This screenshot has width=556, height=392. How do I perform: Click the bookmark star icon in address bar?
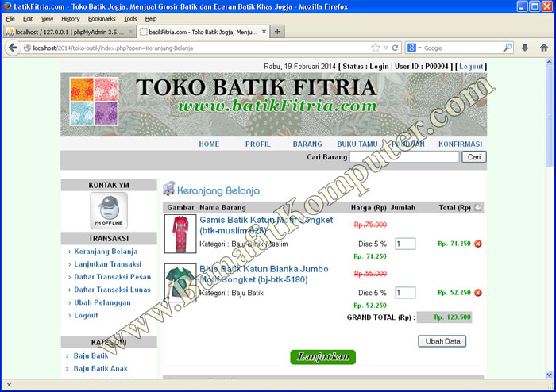pyautogui.click(x=375, y=48)
